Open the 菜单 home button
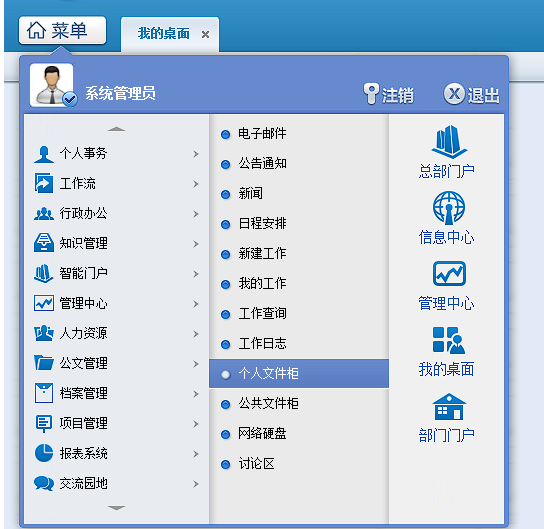 tap(62, 31)
